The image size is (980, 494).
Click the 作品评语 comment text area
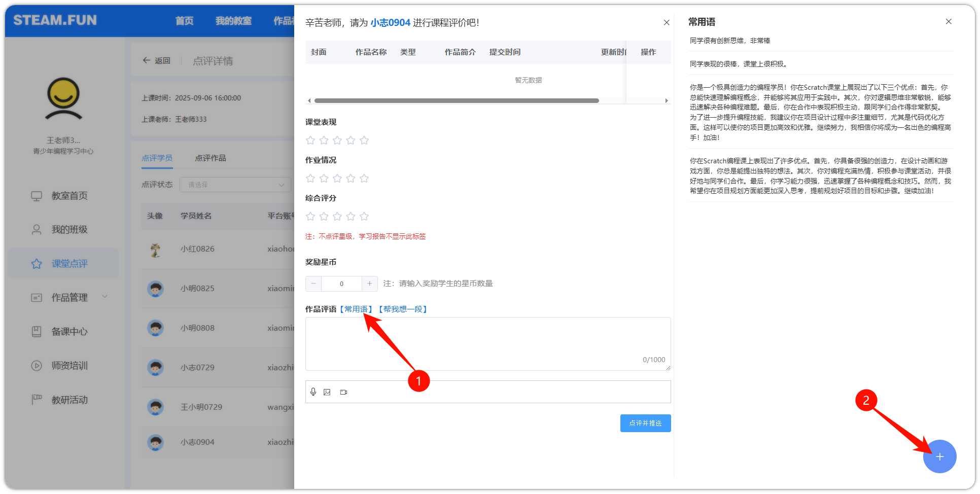tap(488, 344)
